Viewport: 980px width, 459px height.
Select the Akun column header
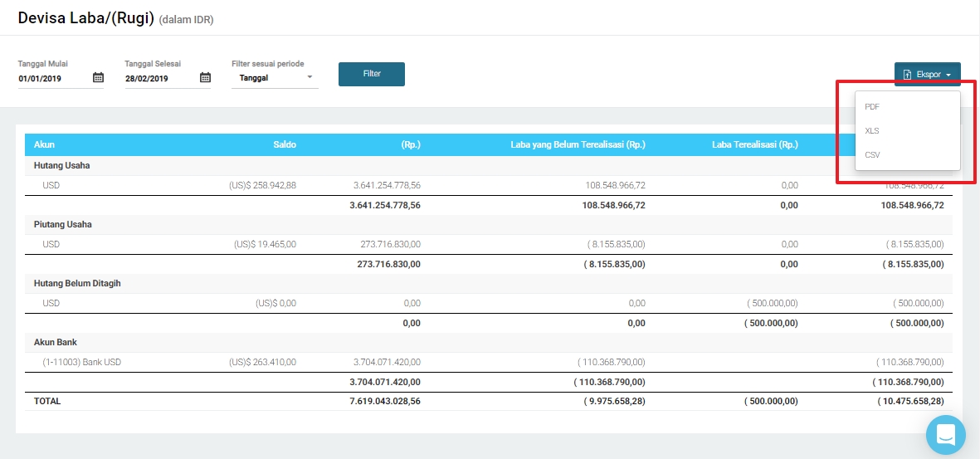tap(44, 144)
